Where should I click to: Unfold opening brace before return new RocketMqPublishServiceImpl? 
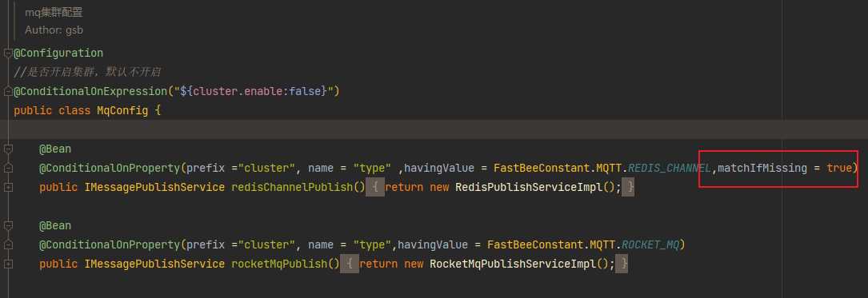(350, 264)
